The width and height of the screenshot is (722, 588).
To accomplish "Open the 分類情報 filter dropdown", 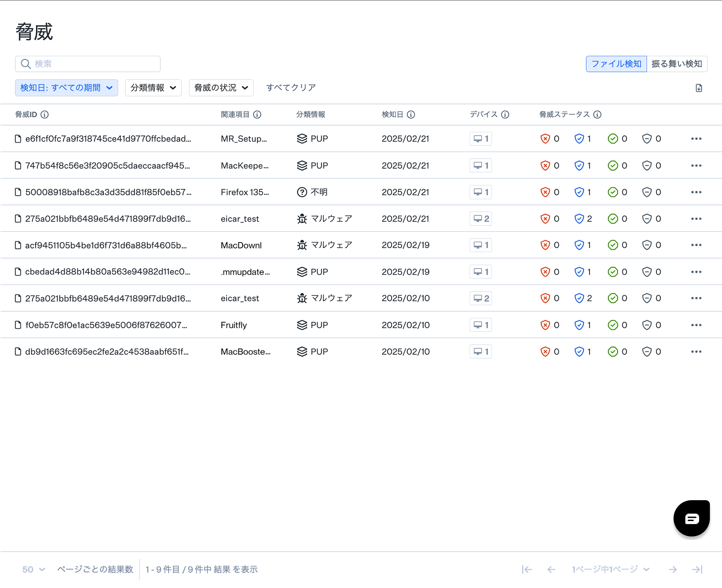I will pyautogui.click(x=153, y=88).
